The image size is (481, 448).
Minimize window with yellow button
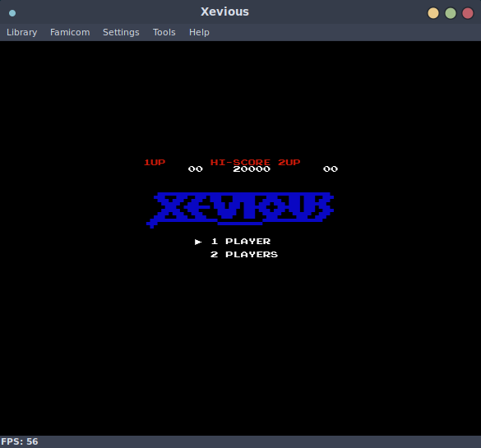433,13
